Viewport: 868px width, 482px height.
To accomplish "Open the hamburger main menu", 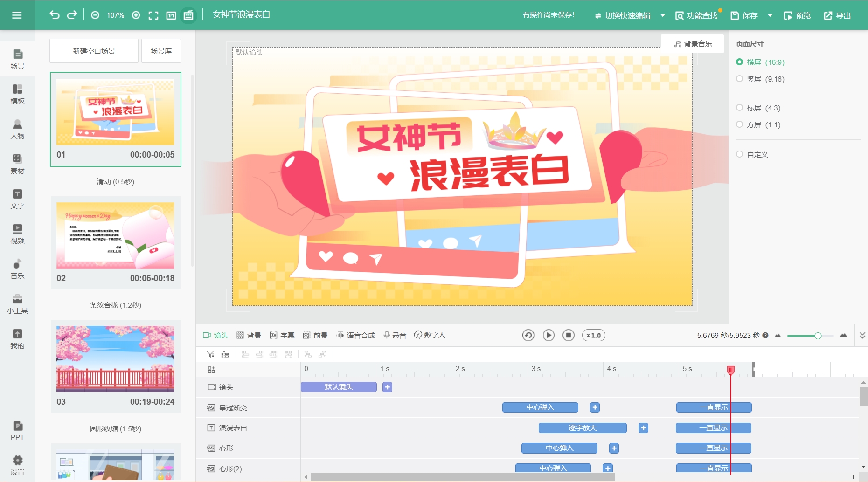I will click(17, 15).
